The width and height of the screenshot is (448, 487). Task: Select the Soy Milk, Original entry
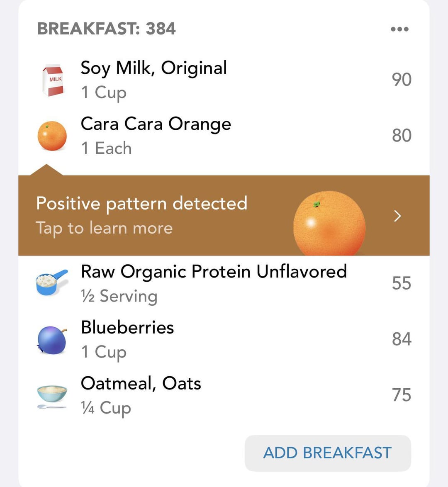click(x=224, y=80)
